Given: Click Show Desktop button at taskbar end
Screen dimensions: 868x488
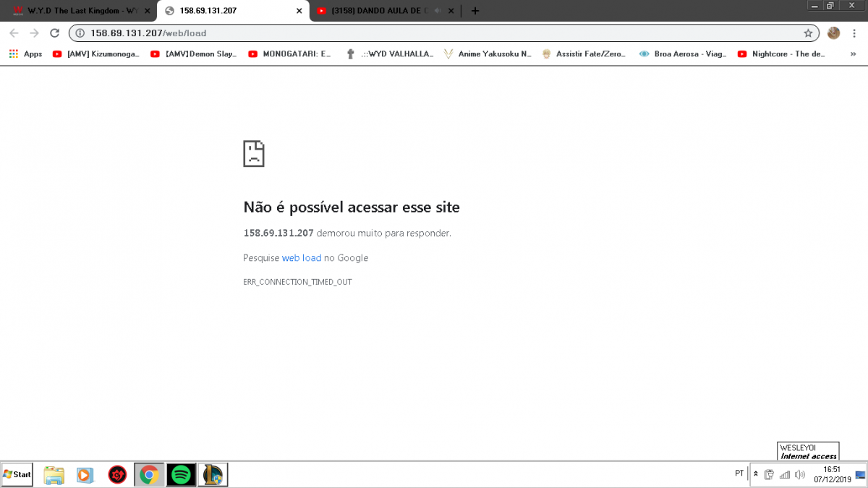Looking at the screenshot, I should (859, 475).
